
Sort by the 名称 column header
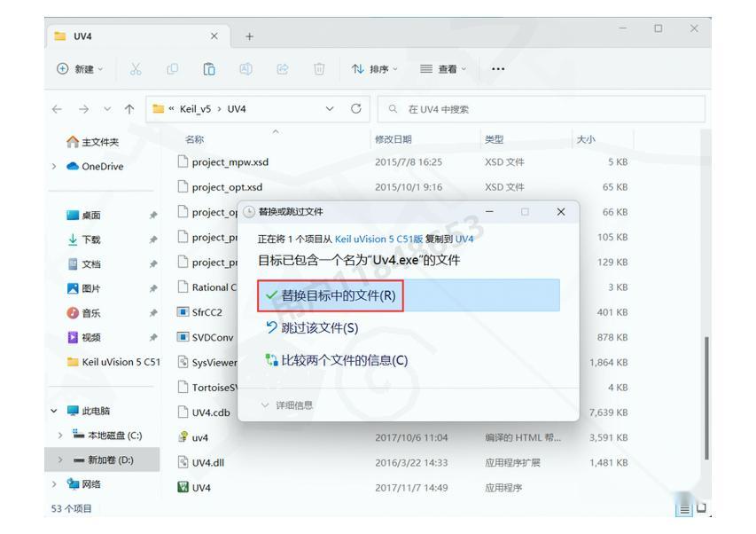[x=194, y=139]
